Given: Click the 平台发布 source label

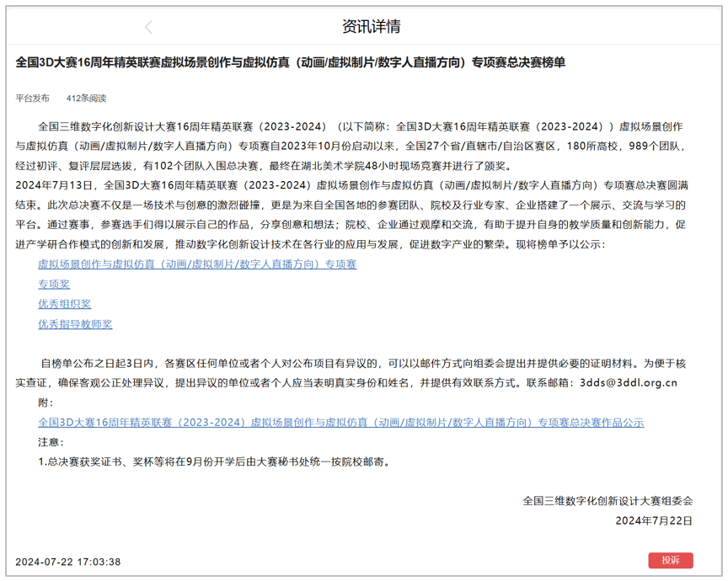Looking at the screenshot, I should pos(33,99).
